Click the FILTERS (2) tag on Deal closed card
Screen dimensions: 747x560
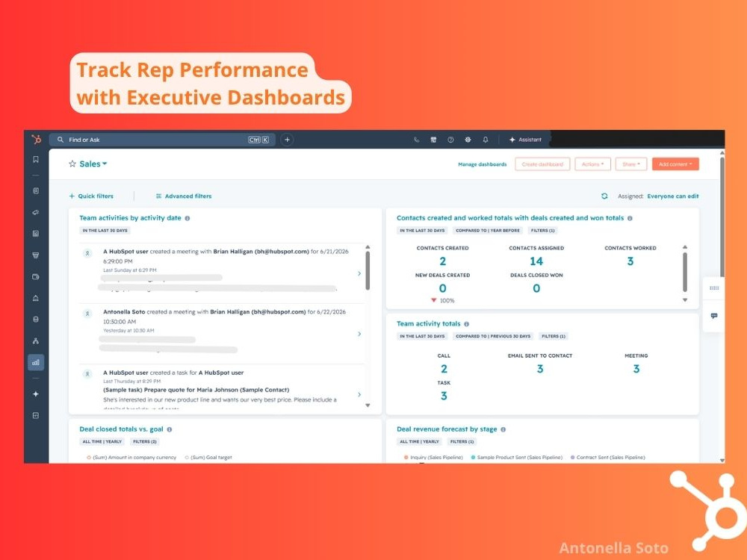pyautogui.click(x=144, y=442)
